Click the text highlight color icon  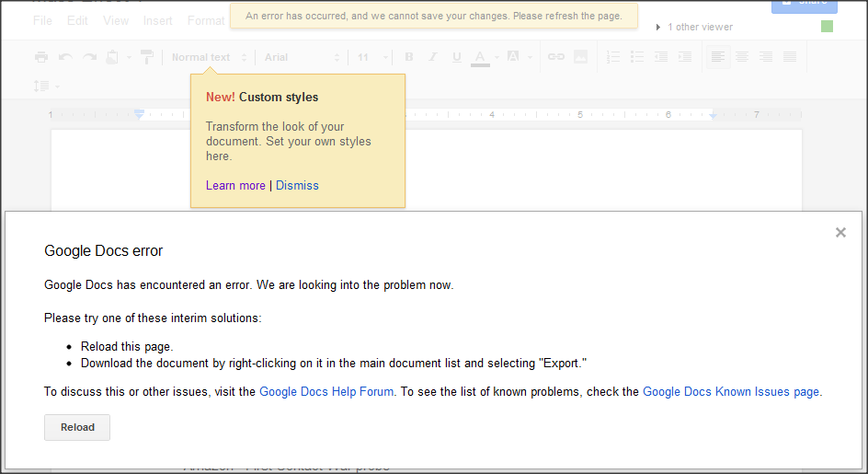513,56
